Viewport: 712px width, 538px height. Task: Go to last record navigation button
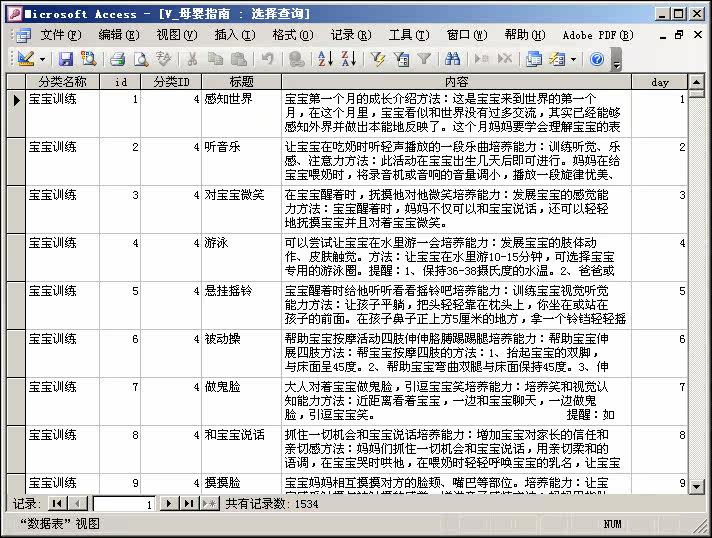coord(189,503)
